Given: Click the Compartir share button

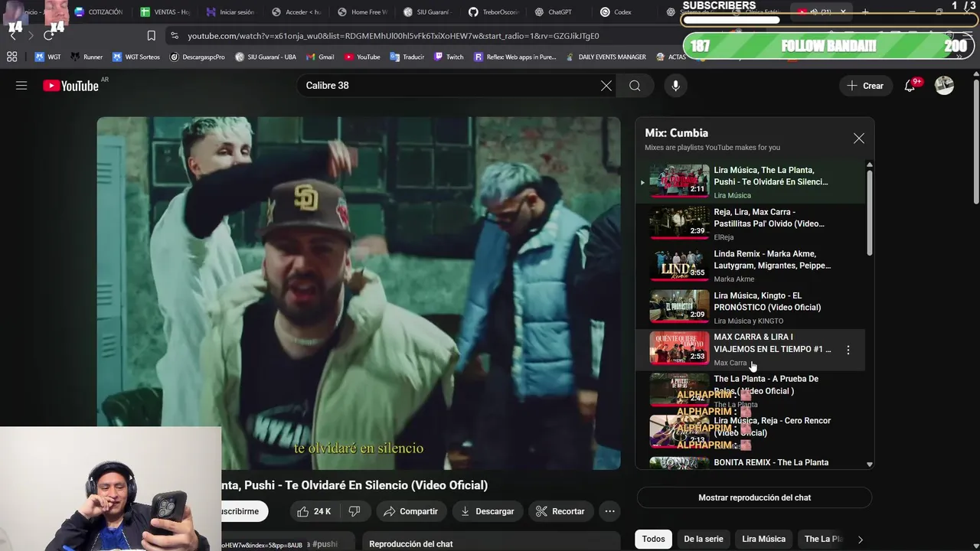Looking at the screenshot, I should point(411,511).
